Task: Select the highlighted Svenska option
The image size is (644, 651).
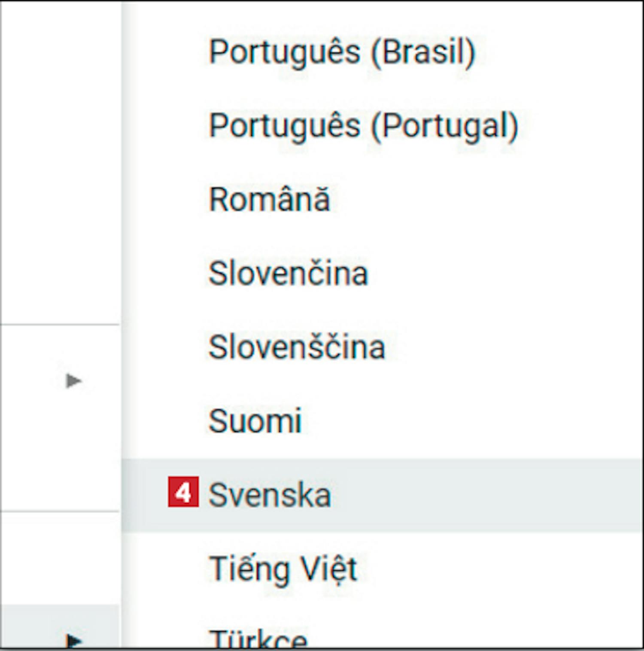Action: pyautogui.click(x=270, y=495)
